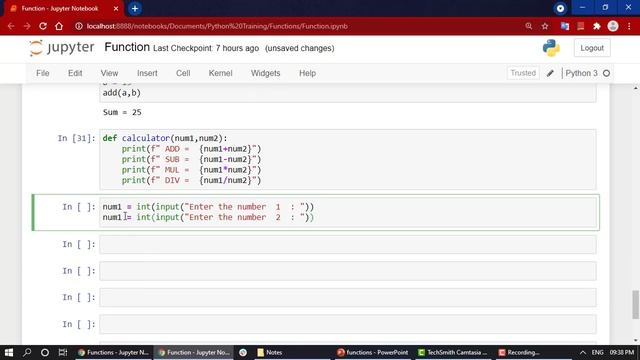Select fourth empty code cell

click(348, 324)
